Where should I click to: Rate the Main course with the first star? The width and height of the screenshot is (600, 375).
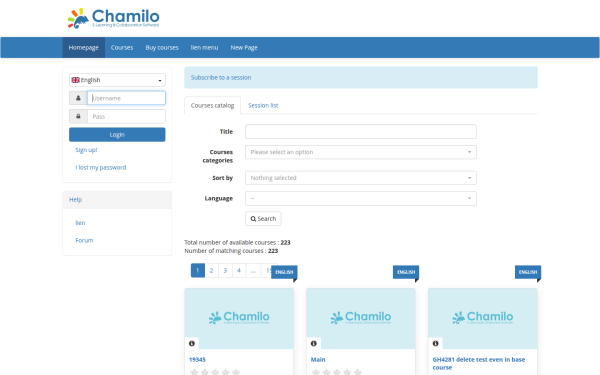(x=316, y=372)
